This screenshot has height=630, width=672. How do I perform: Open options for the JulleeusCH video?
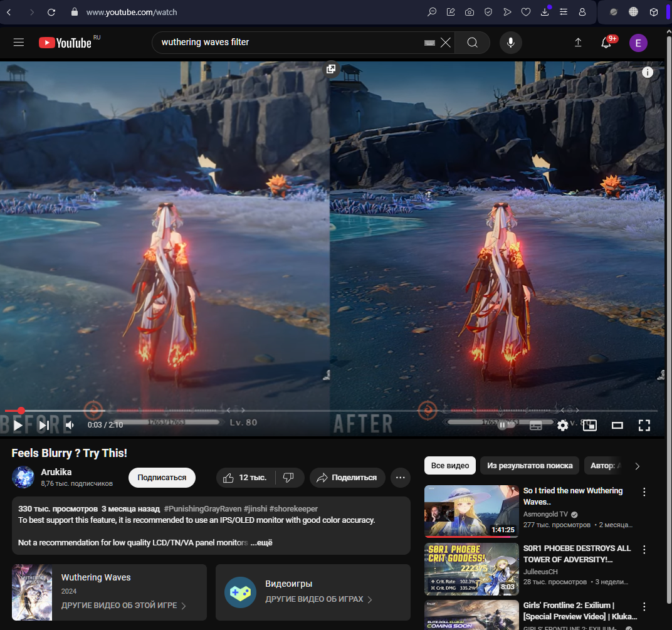point(644,549)
